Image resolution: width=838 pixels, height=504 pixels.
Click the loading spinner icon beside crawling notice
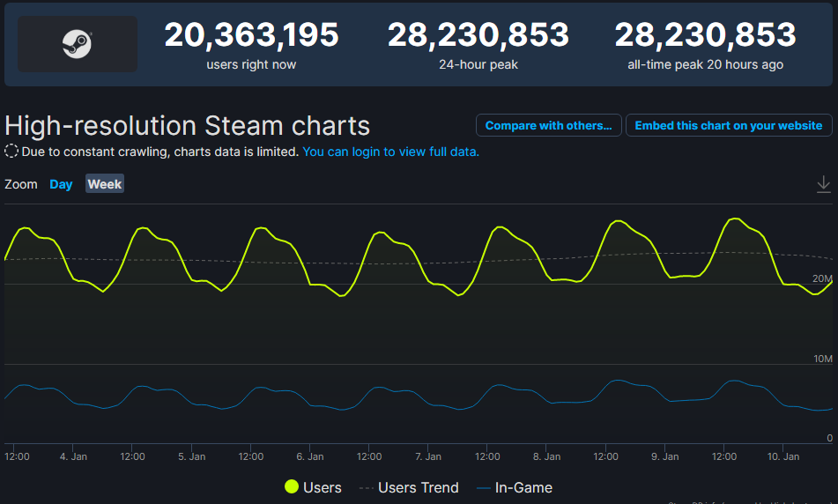point(11,152)
